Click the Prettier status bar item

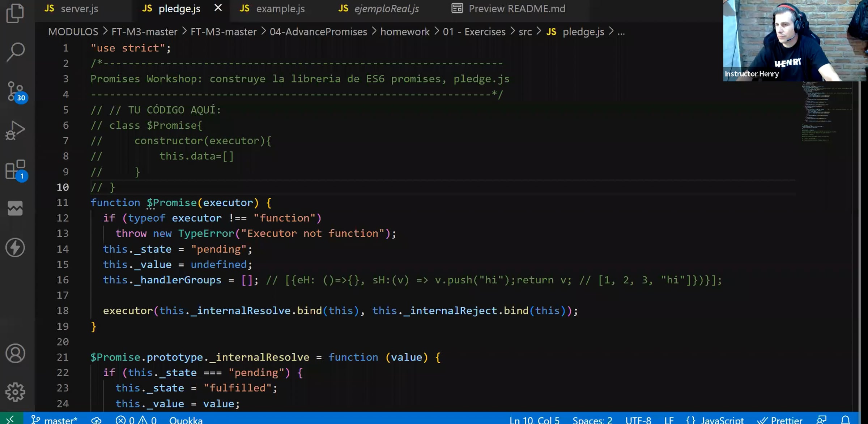pyautogui.click(x=780, y=420)
